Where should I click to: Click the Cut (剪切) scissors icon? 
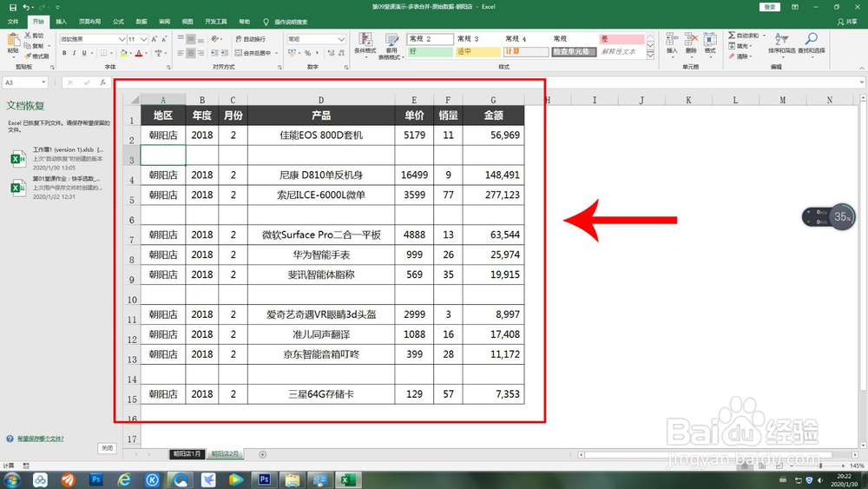(x=28, y=36)
